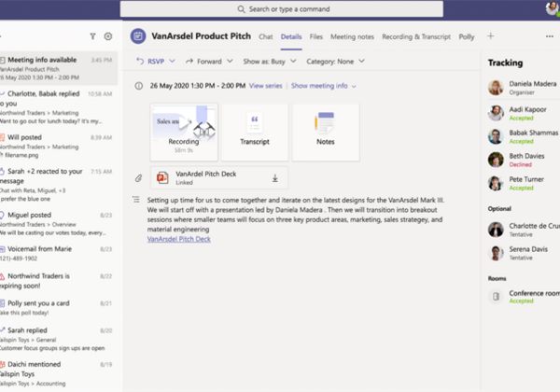The image size is (560, 392).
Task: Switch to the Chat tab
Action: (266, 36)
